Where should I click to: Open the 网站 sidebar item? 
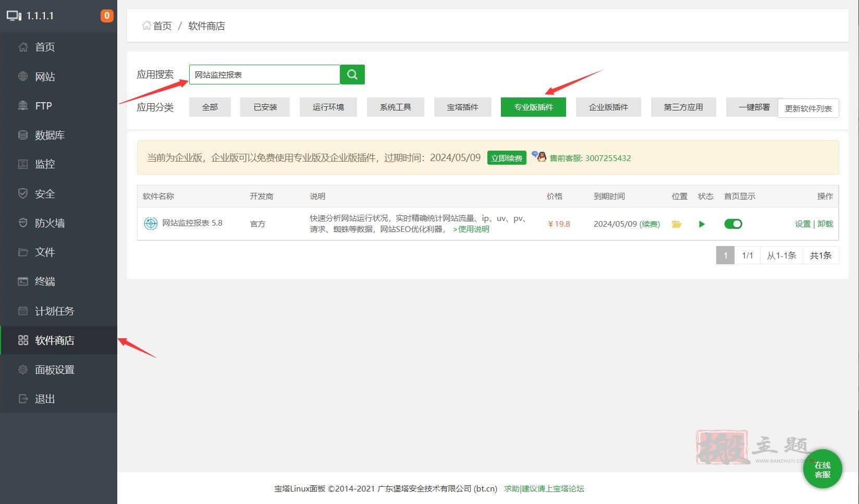coord(58,77)
